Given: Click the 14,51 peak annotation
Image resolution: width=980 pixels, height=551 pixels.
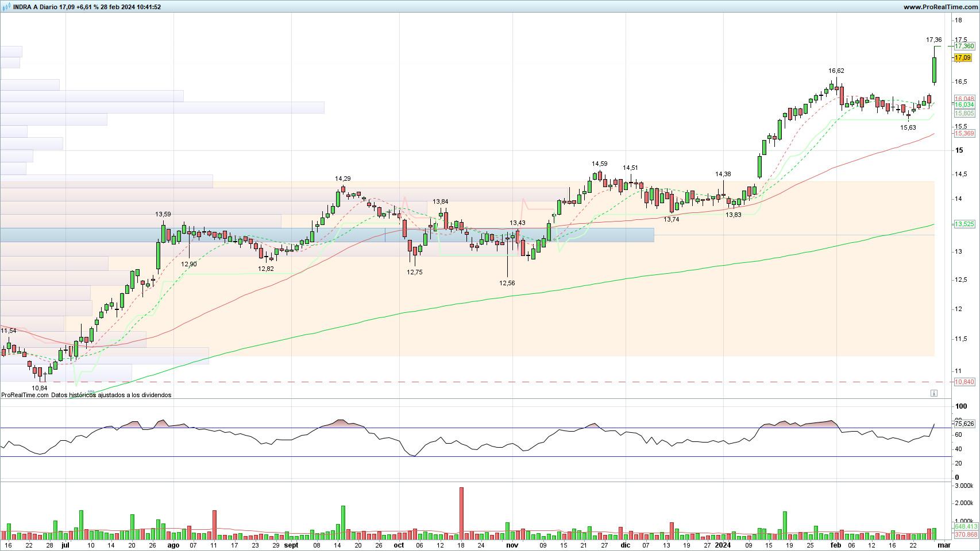Looking at the screenshot, I should 631,168.
